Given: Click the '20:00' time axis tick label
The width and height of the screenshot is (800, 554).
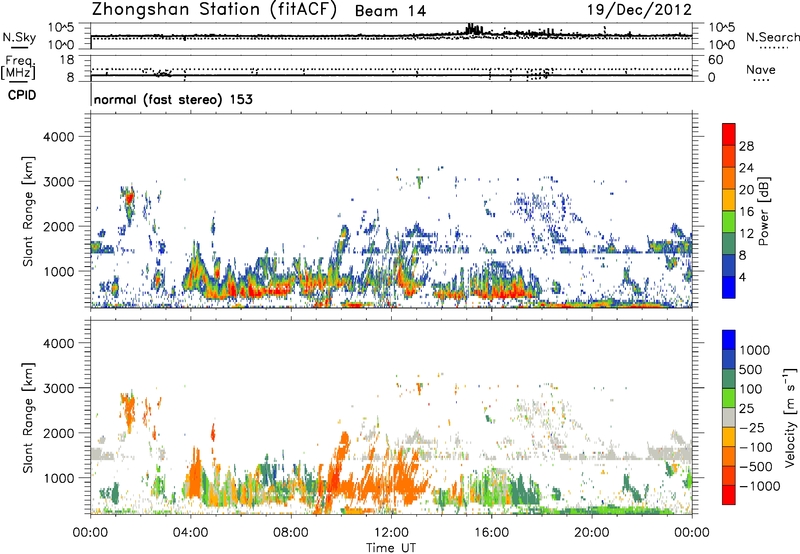Looking at the screenshot, I should [x=592, y=533].
